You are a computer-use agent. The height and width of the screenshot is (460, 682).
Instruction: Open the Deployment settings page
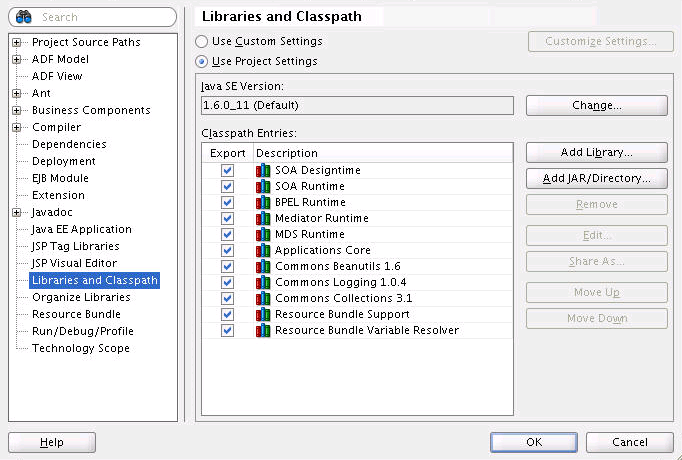(64, 161)
